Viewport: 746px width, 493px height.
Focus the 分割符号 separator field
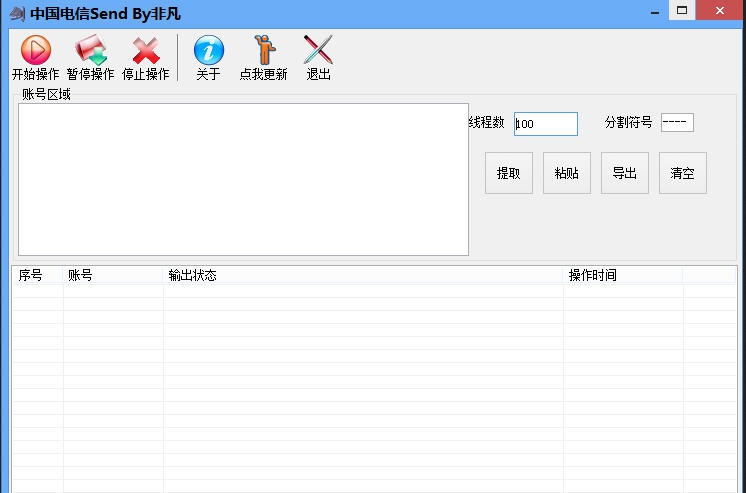pyautogui.click(x=677, y=123)
